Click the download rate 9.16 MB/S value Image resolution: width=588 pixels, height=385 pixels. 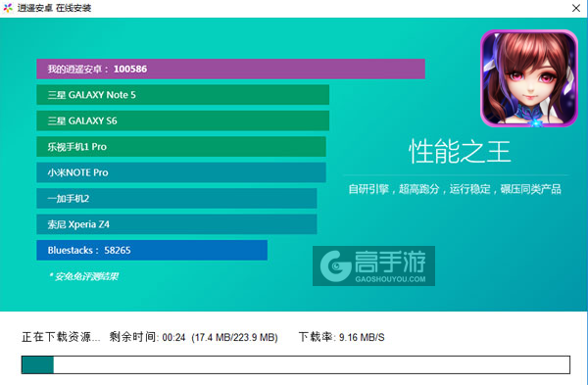[x=362, y=337]
